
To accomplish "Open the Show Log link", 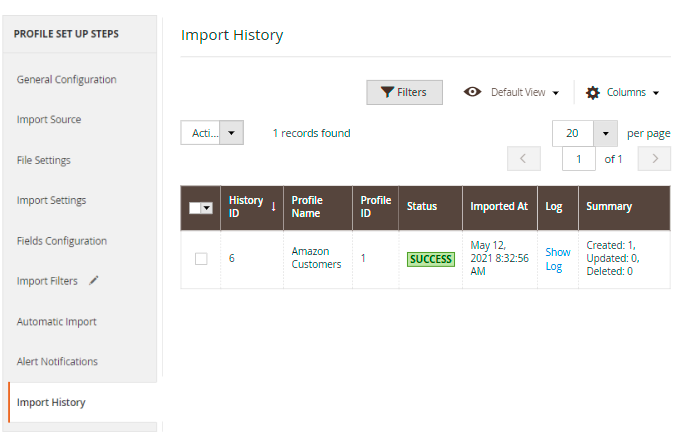I will coord(557,259).
